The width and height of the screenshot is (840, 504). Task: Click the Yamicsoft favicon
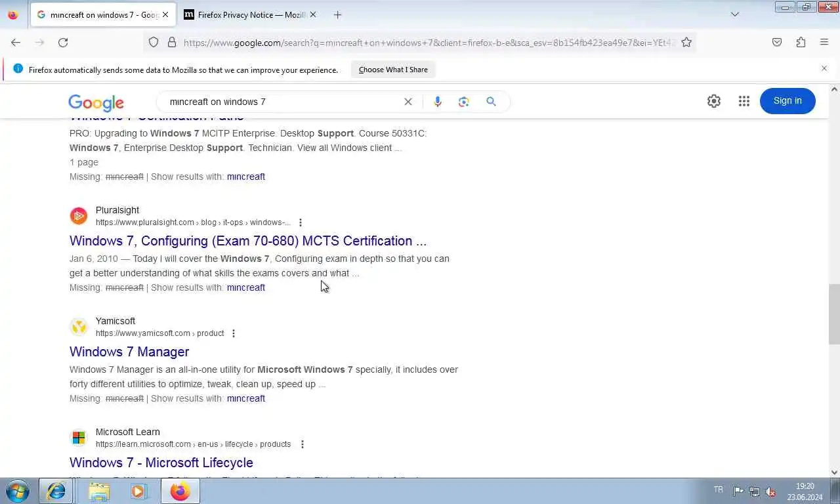[x=79, y=327]
